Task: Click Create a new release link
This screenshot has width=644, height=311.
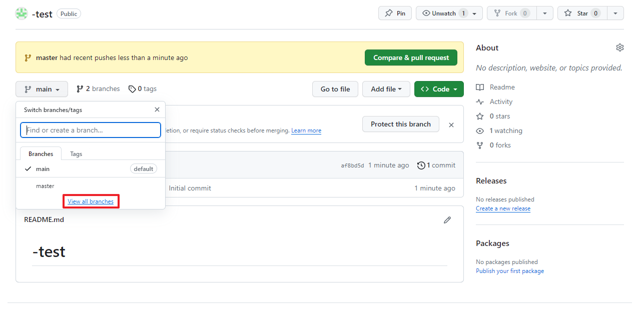Action: click(503, 208)
